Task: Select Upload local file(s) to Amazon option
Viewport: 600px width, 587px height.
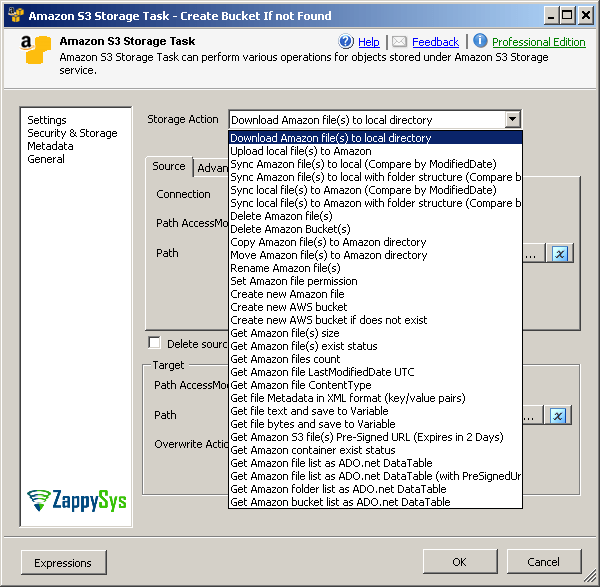Action: [375, 151]
